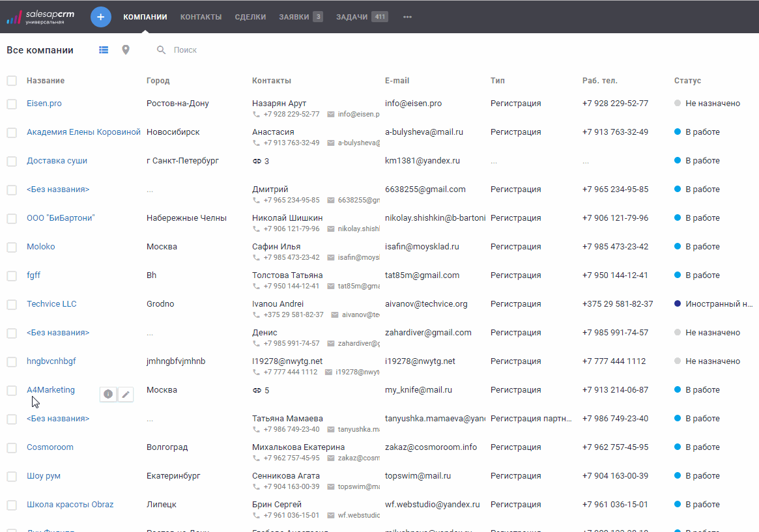Open the Cosmoroom company link

[50, 447]
